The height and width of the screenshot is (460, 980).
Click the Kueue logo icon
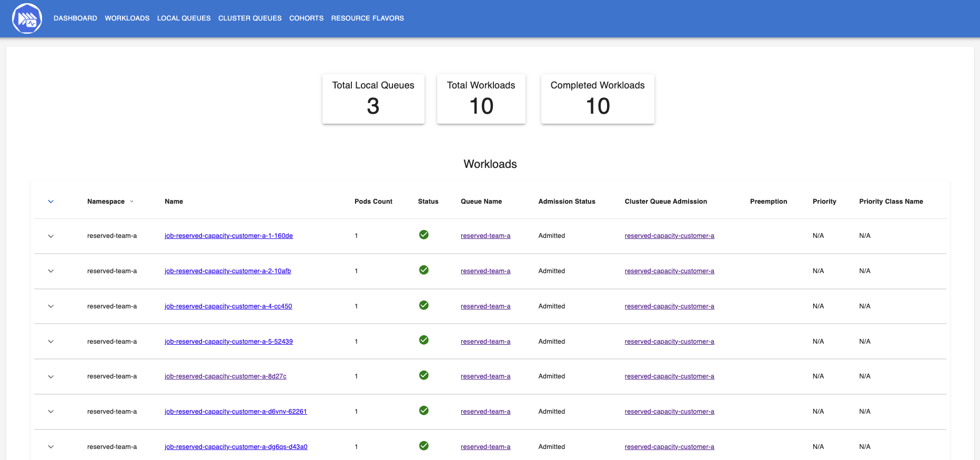tap(27, 18)
